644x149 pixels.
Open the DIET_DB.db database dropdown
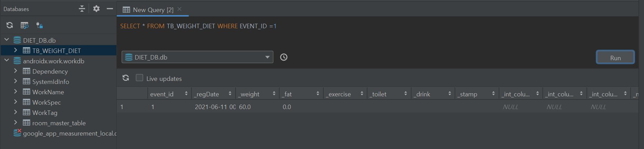(x=197, y=57)
